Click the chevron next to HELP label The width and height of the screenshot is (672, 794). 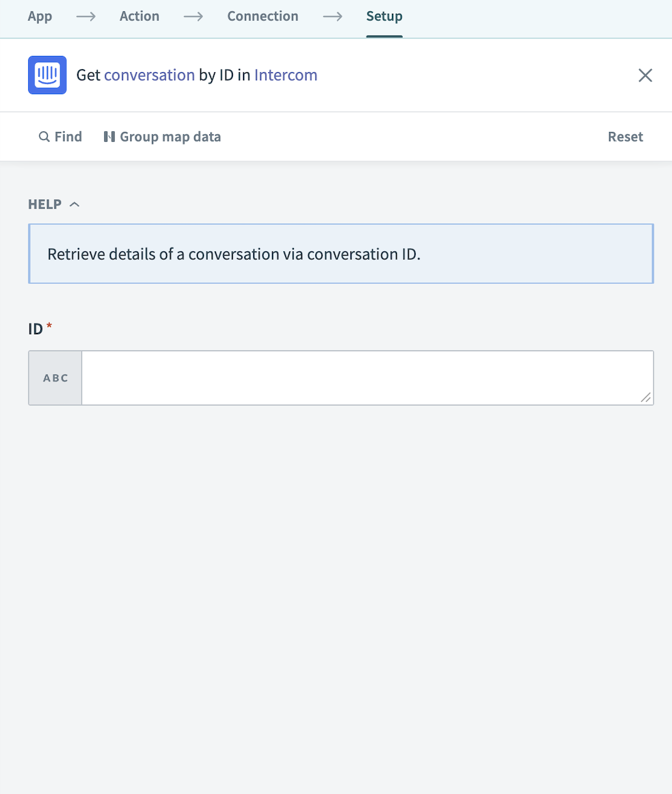click(75, 204)
